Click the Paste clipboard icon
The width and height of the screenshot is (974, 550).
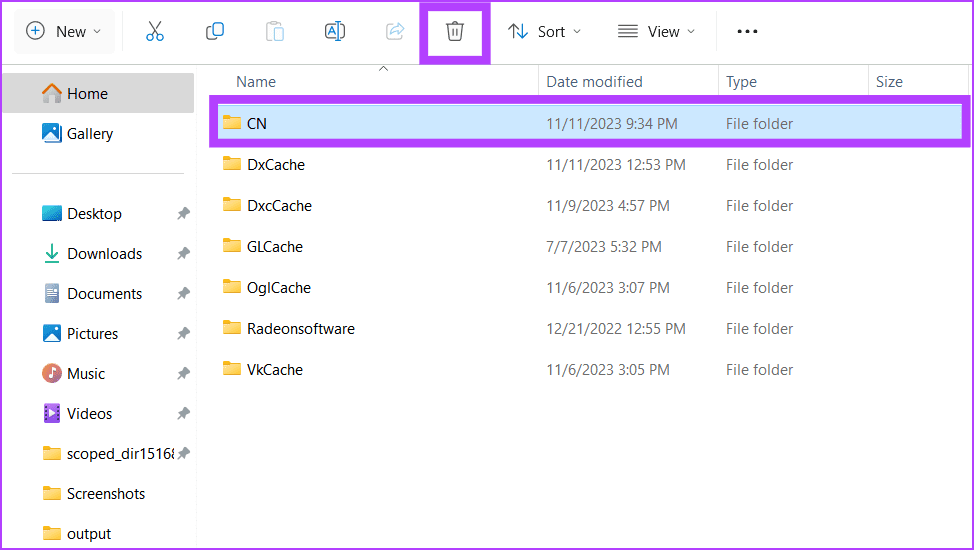tap(275, 31)
